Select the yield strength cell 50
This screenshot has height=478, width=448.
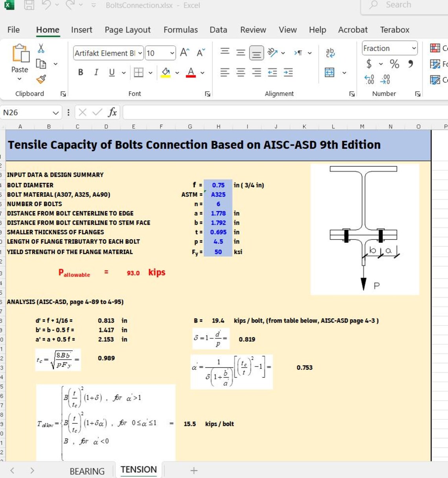click(218, 252)
